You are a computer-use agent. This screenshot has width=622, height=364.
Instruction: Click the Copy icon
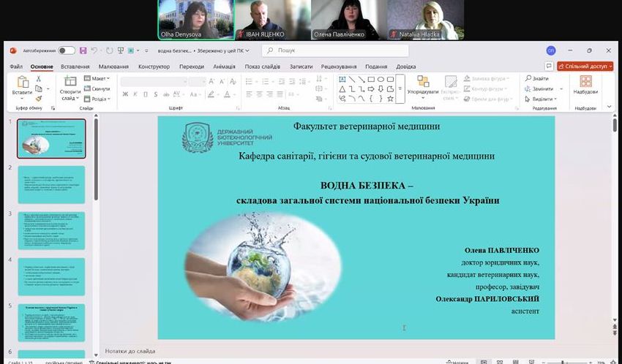click(x=39, y=88)
